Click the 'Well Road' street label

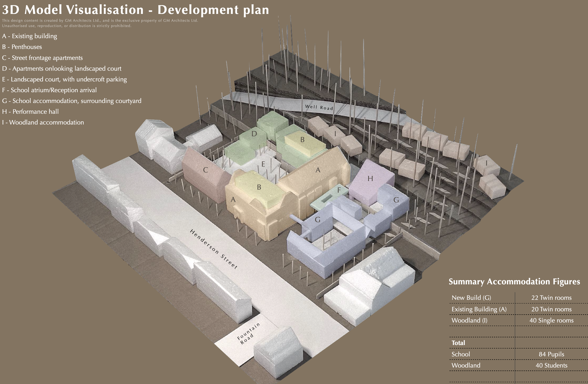pos(319,107)
